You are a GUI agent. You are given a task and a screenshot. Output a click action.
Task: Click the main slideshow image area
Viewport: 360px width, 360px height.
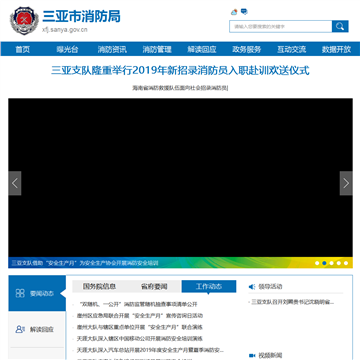pyautogui.click(x=180, y=177)
